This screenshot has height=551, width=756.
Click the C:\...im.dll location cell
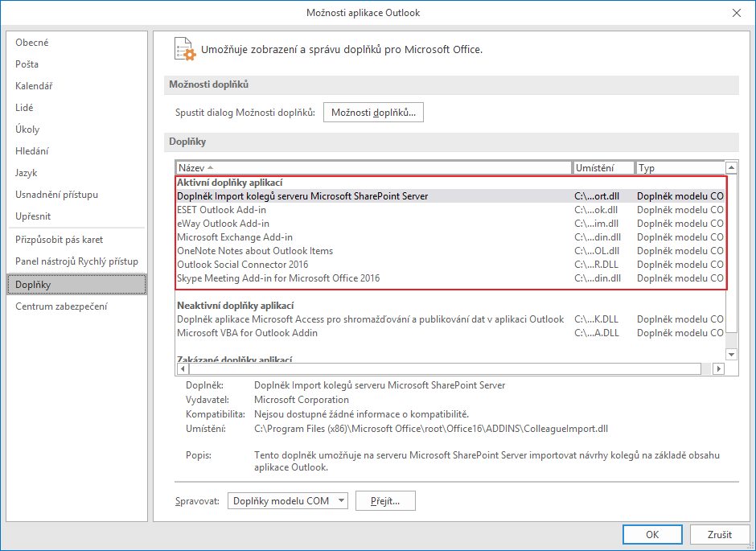click(x=597, y=223)
